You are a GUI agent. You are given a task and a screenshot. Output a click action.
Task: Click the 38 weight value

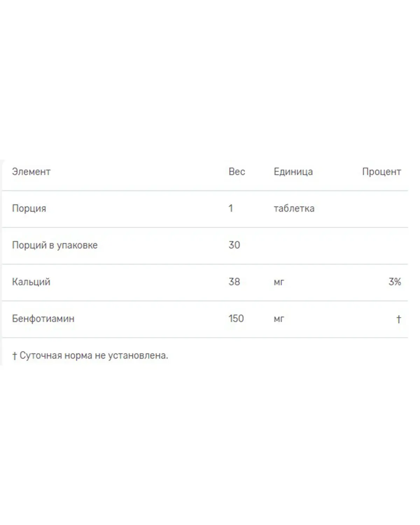tap(234, 282)
